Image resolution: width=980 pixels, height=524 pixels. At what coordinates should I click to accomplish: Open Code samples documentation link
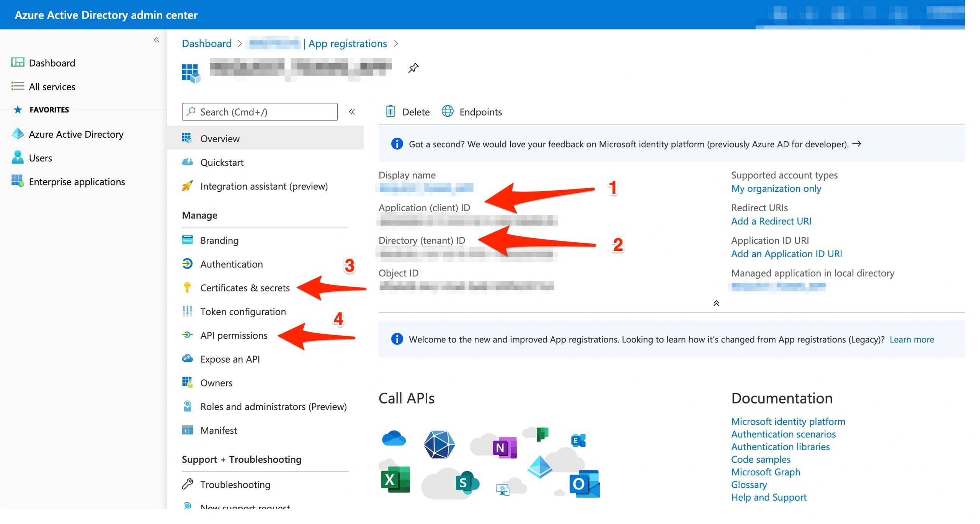[x=761, y=459]
